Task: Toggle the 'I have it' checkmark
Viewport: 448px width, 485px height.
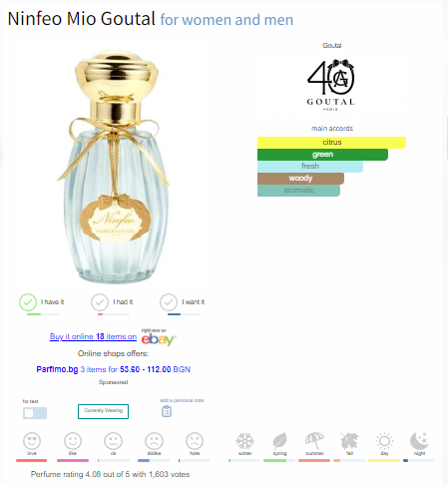Action: 28,302
